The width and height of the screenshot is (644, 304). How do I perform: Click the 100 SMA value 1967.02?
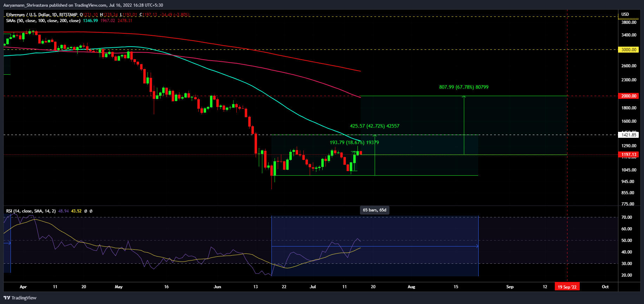107,21
